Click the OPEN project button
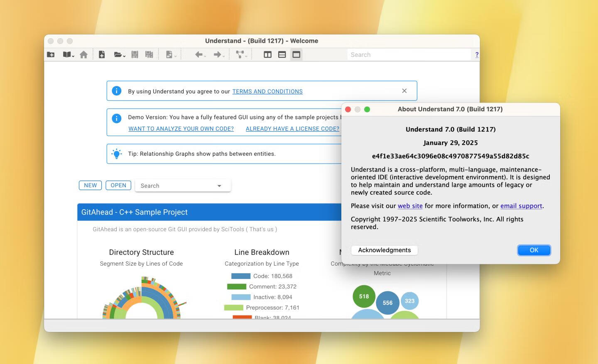This screenshot has height=364, width=598. [118, 185]
